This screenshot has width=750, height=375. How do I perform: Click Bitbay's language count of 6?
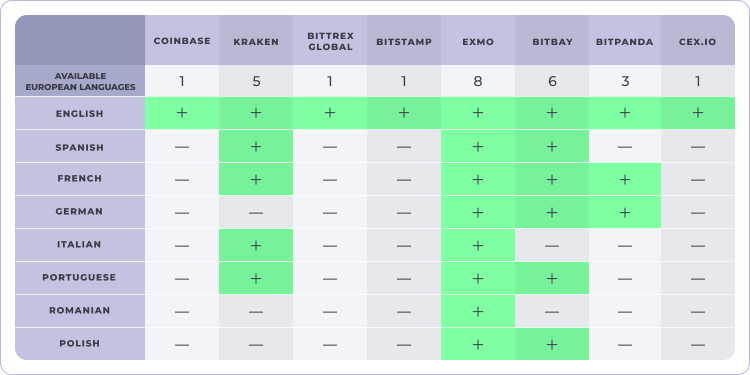pos(552,82)
